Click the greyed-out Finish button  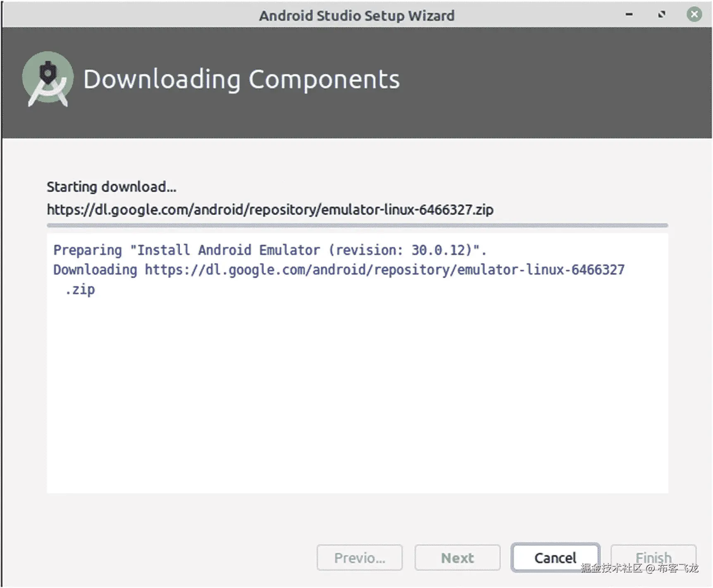[653, 558]
